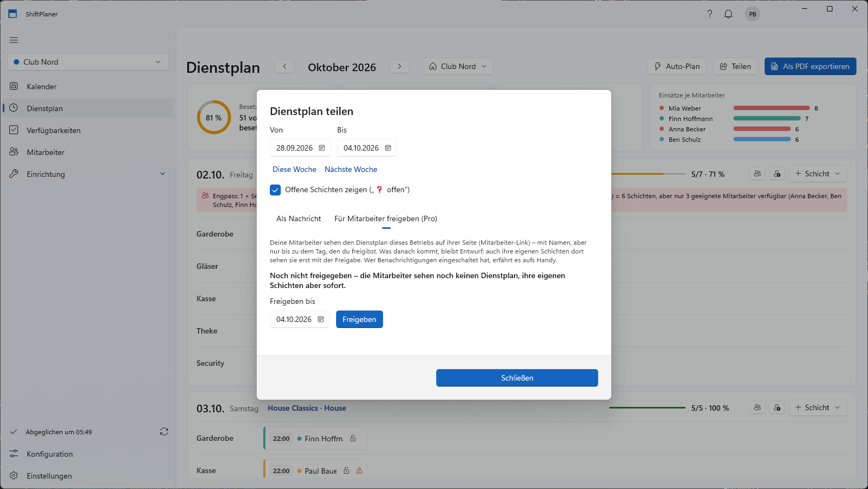Go to next month arrow
The height and width of the screenshot is (489, 868).
400,66
